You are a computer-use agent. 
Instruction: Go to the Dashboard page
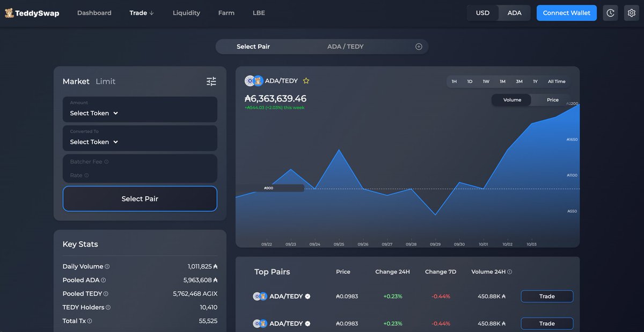94,13
